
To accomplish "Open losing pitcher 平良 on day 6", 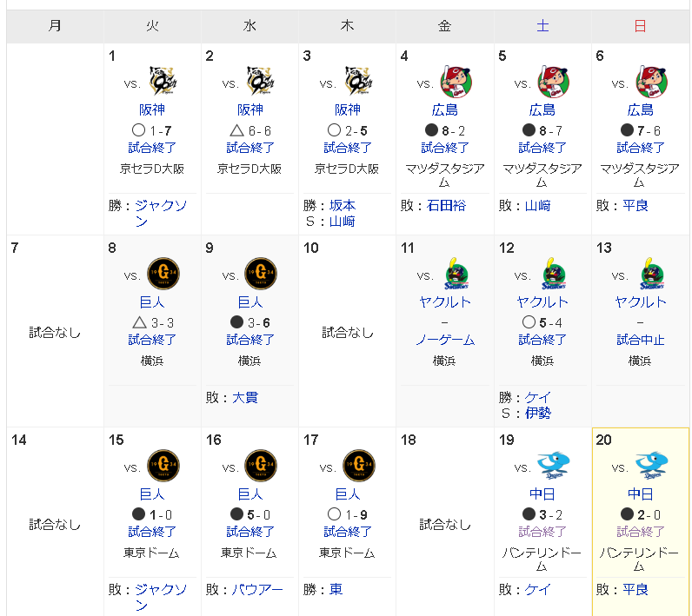I will (635, 206).
